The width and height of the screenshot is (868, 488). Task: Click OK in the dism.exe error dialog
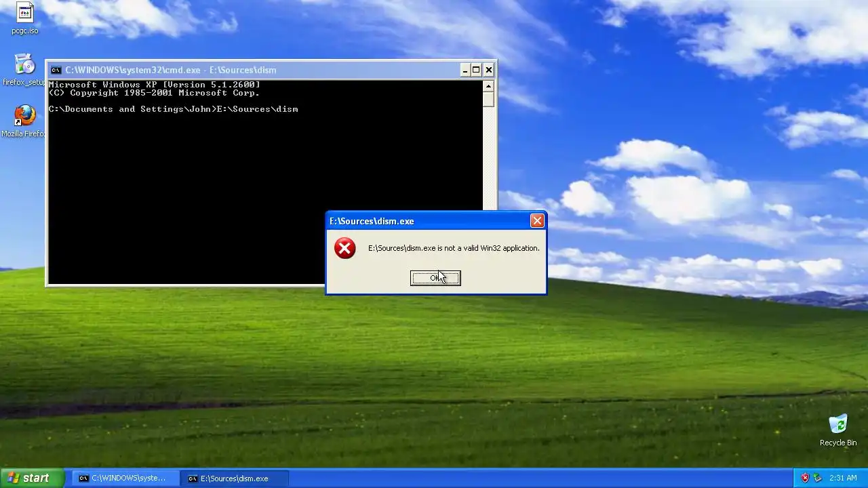pos(435,278)
